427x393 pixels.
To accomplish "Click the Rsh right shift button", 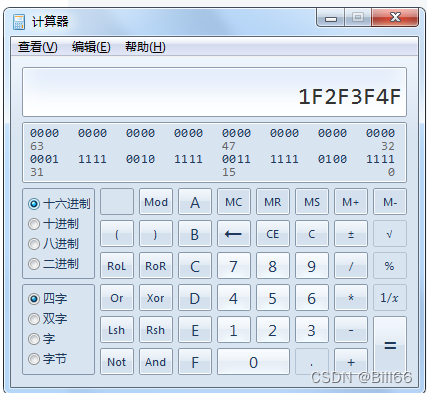I will click(x=156, y=330).
